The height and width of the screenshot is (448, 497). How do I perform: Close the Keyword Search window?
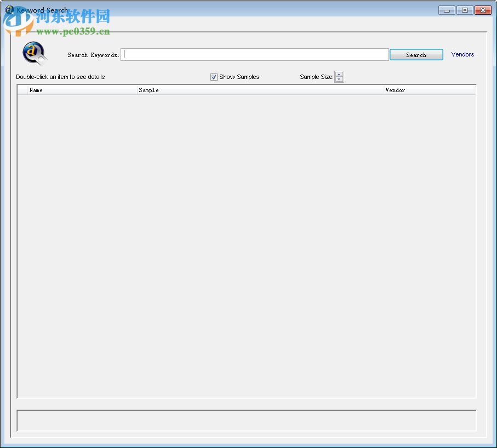point(483,10)
